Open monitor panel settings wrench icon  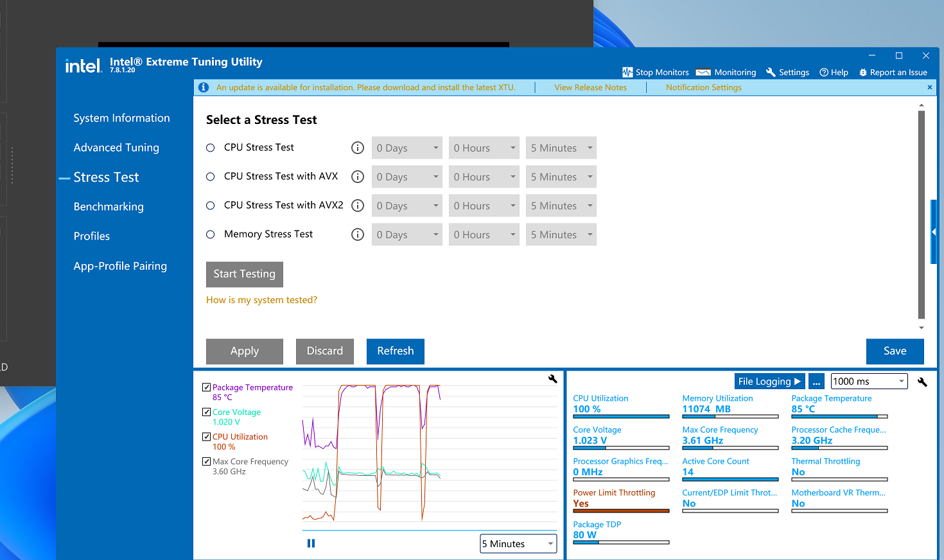click(922, 381)
